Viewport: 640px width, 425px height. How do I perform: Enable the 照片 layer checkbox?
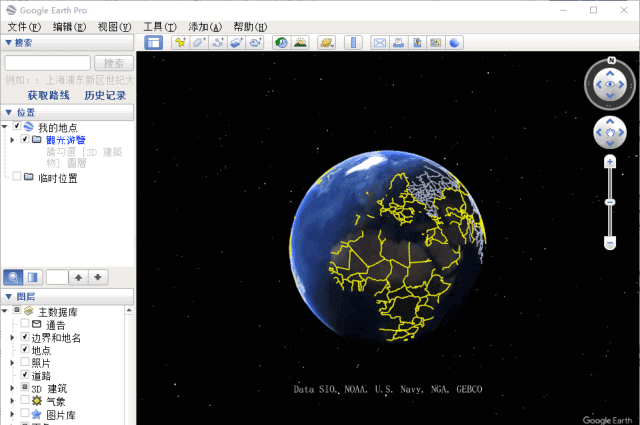click(25, 362)
